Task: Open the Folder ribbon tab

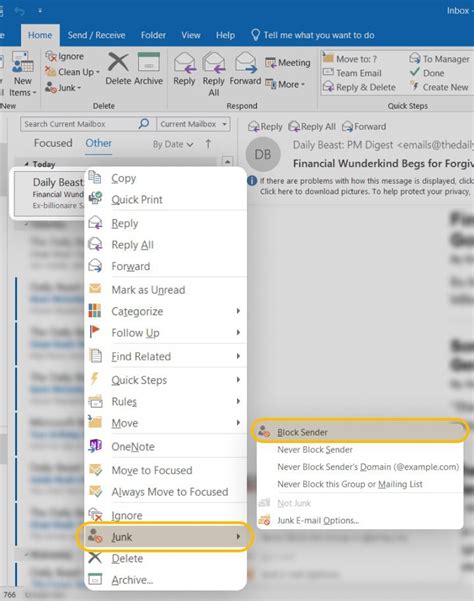Action: pyautogui.click(x=153, y=35)
